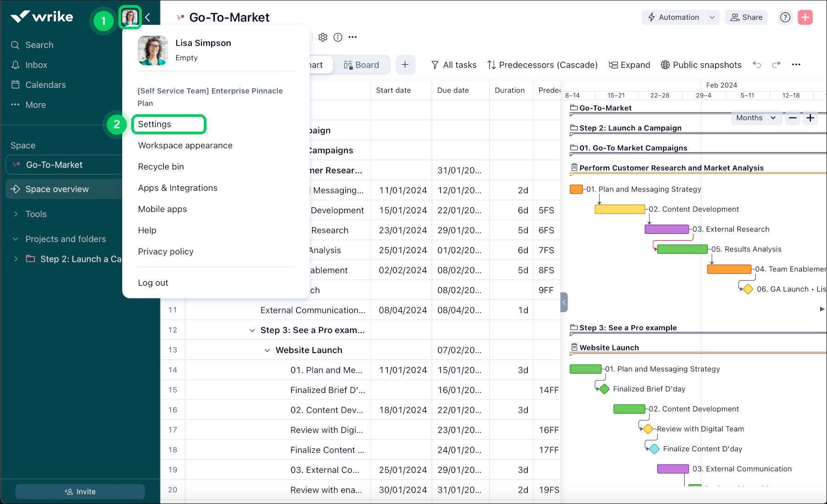Choose Workspace appearance menu item
This screenshot has width=827, height=504.
pyautogui.click(x=185, y=145)
